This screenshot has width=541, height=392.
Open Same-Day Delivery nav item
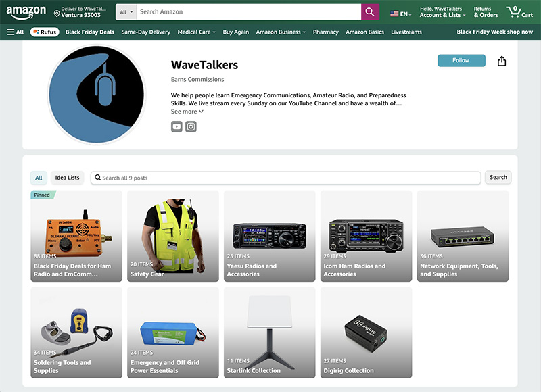145,32
